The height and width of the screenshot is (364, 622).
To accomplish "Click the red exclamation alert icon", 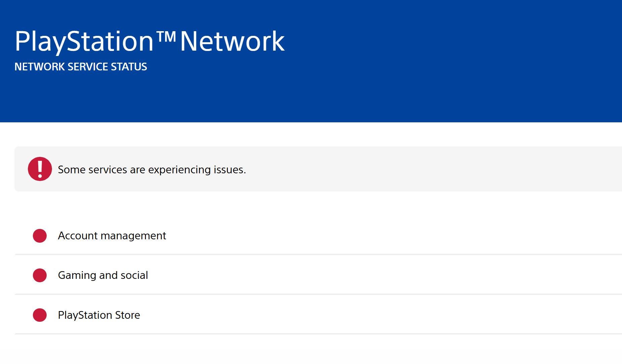I will [40, 169].
